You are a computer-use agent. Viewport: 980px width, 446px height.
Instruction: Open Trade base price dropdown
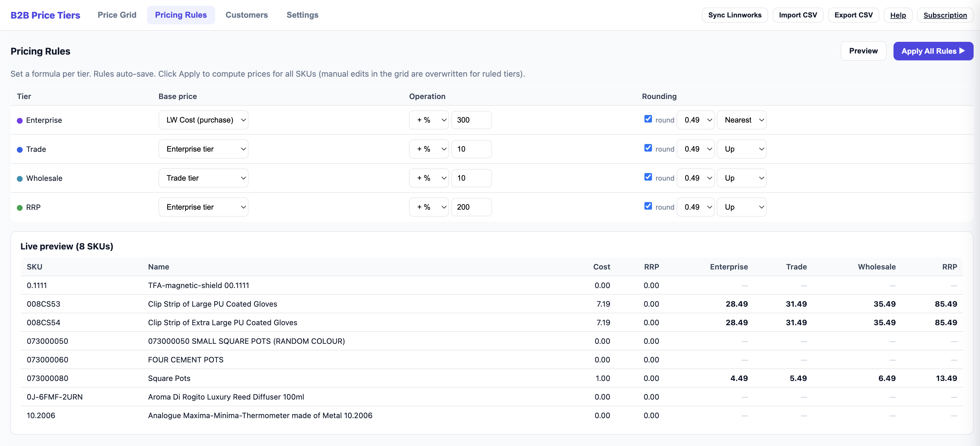[x=203, y=149]
